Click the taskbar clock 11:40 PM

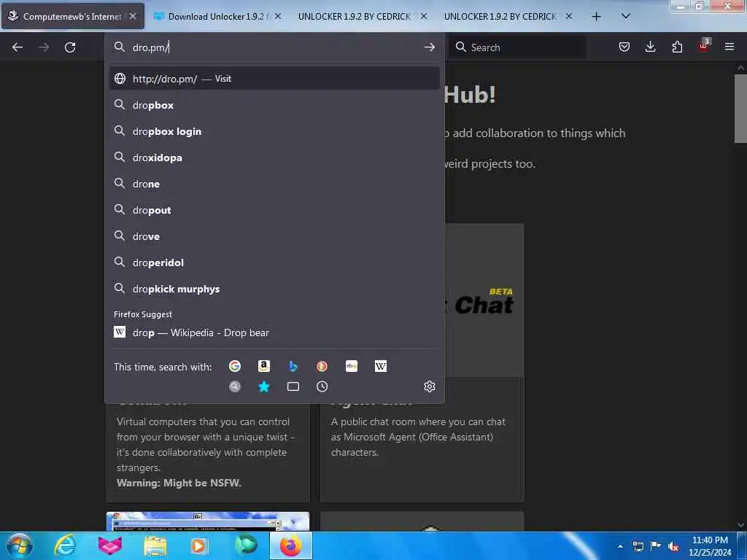[x=710, y=545]
